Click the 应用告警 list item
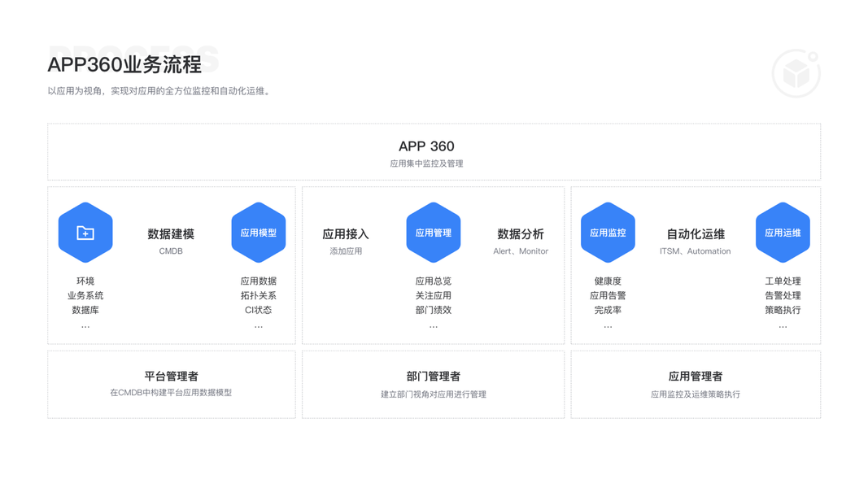The height and width of the screenshot is (488, 868). (608, 295)
